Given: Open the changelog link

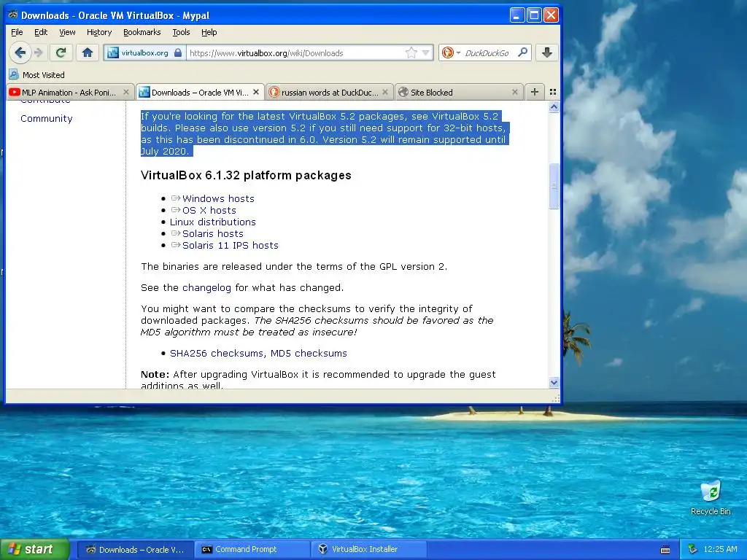Looking at the screenshot, I should (x=206, y=287).
